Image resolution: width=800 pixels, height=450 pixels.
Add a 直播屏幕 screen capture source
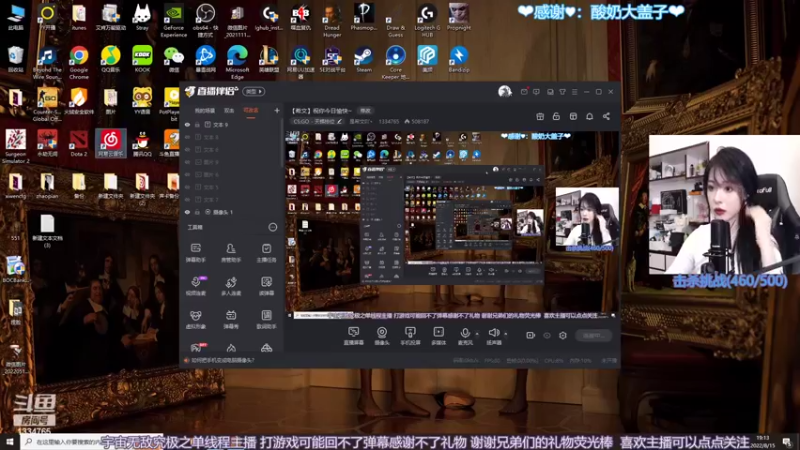coord(354,336)
